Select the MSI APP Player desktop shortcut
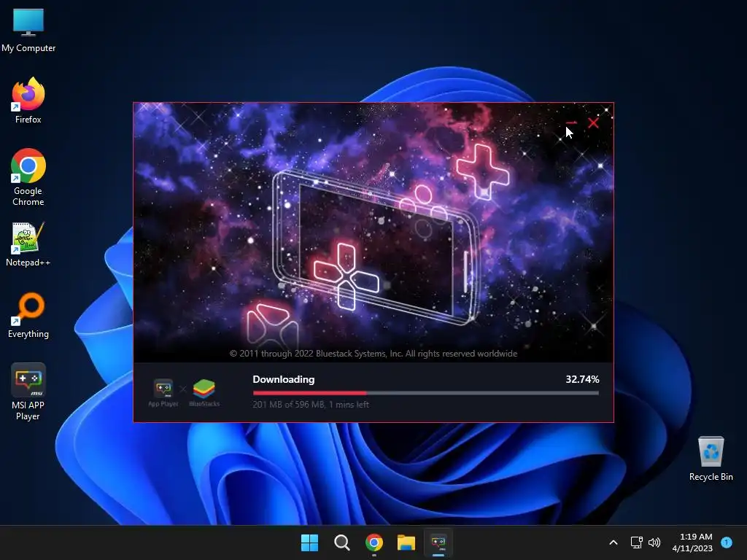This screenshot has height=560, width=747. tap(28, 392)
